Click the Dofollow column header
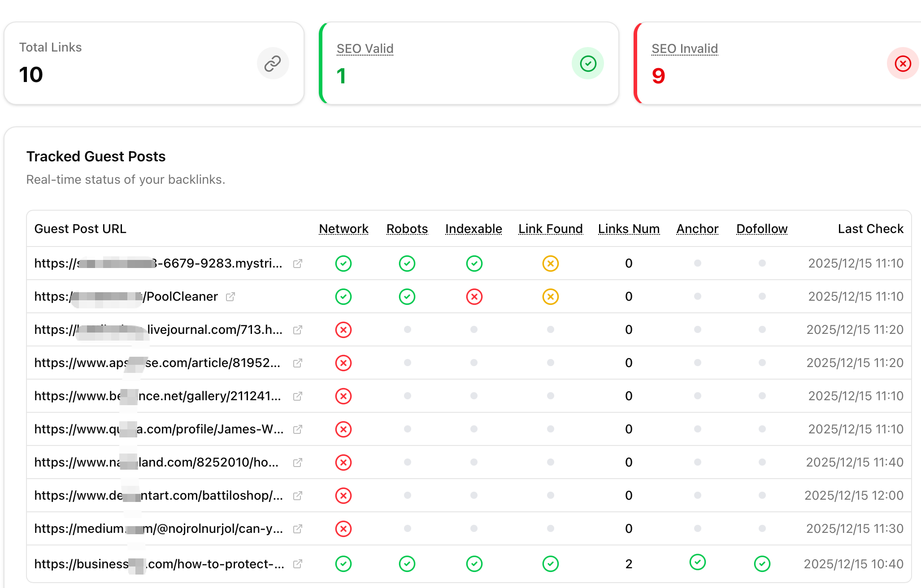Image resolution: width=921 pixels, height=588 pixels. [761, 229]
